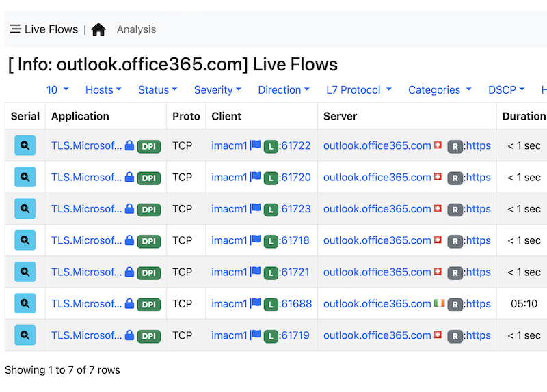Image resolution: width=547 pixels, height=392 pixels.
Task: Open the Status filter dropdown
Action: 158,90
